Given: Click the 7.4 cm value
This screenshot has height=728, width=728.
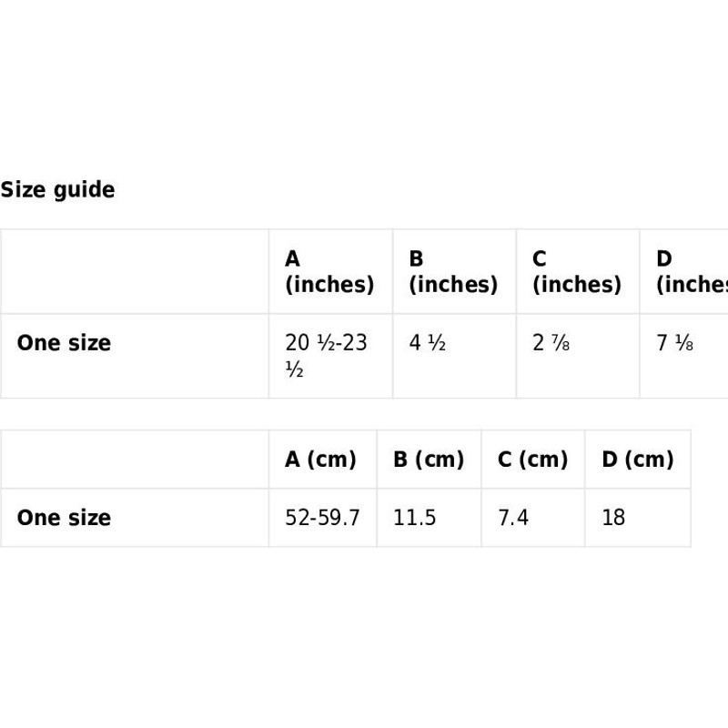Looking at the screenshot, I should pos(513,518).
